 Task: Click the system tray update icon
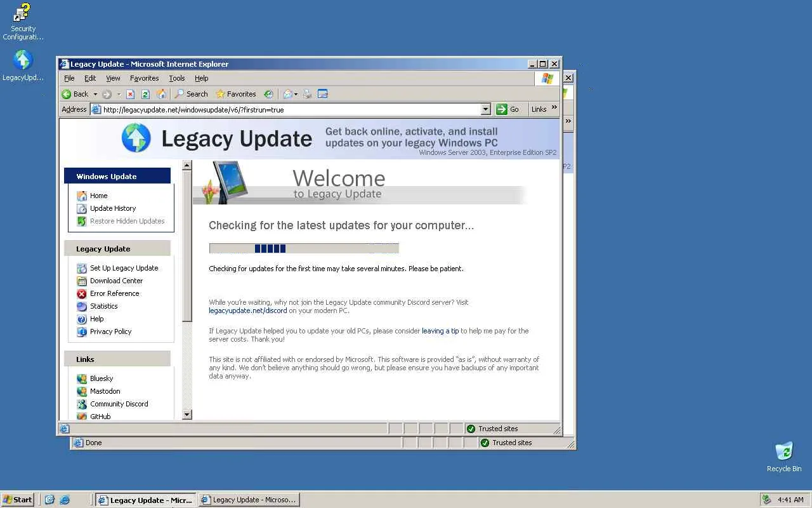click(x=767, y=500)
